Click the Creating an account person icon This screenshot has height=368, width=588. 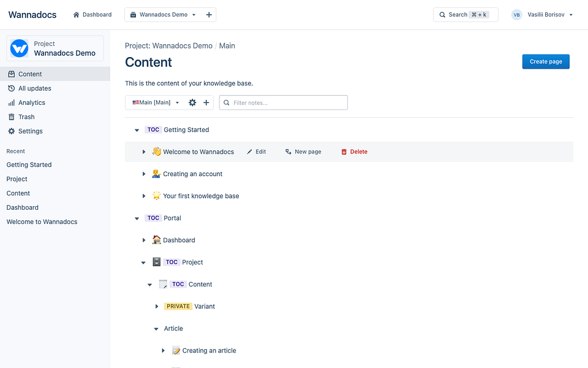click(x=156, y=174)
